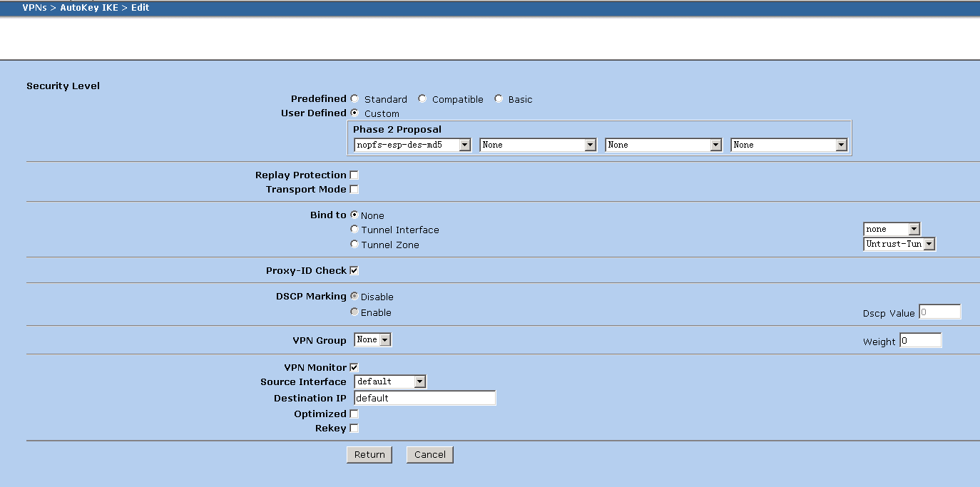Viewport: 980px width, 487px height.
Task: Click the Security Level heading
Action: (x=63, y=86)
